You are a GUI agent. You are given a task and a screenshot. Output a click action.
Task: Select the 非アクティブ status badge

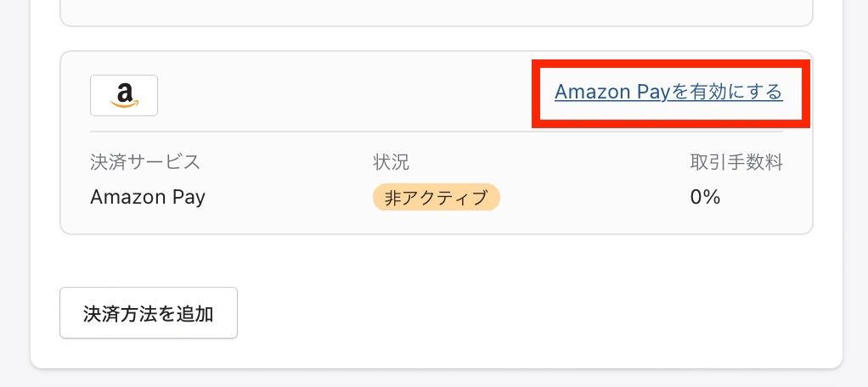(x=437, y=198)
